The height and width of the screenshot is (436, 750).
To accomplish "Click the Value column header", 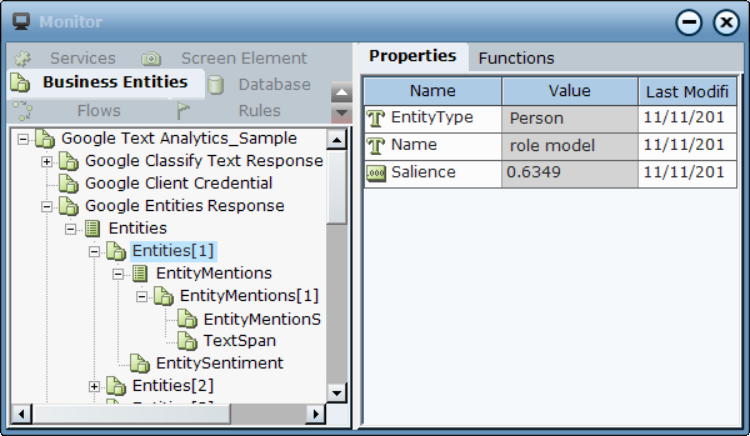I will pyautogui.click(x=569, y=91).
